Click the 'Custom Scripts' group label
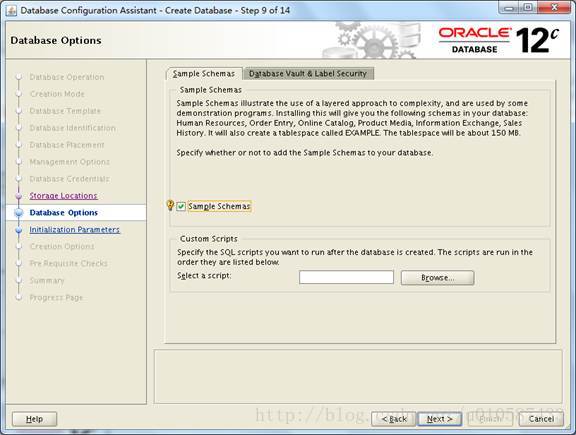The width and height of the screenshot is (576, 435). tap(209, 239)
